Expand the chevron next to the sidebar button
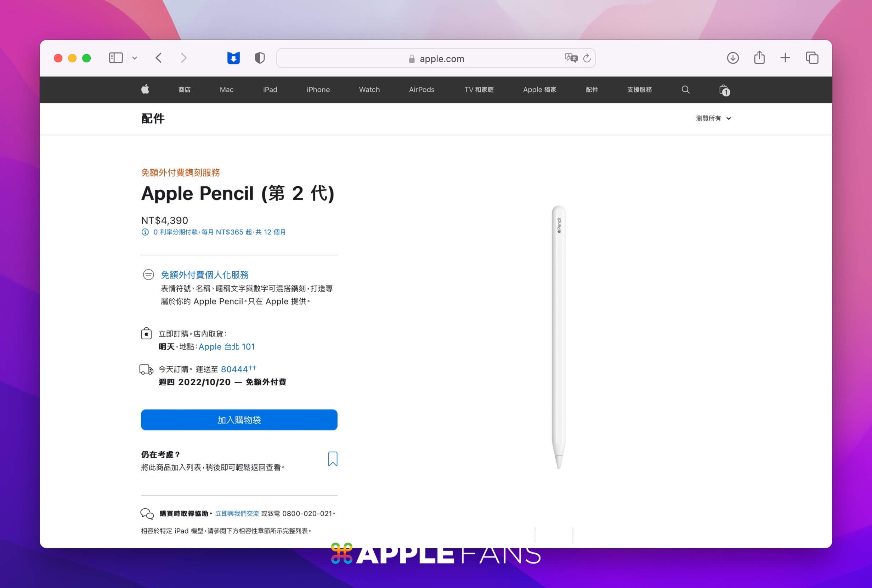 click(x=135, y=58)
